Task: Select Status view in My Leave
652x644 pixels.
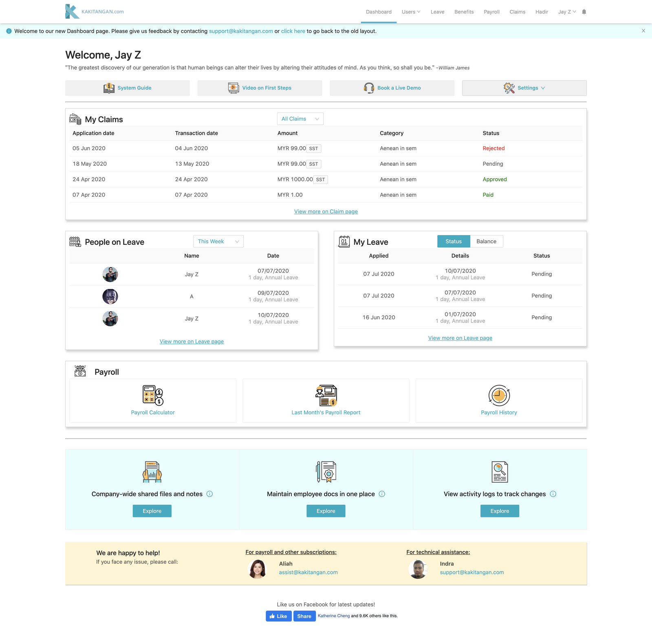Action: click(453, 241)
